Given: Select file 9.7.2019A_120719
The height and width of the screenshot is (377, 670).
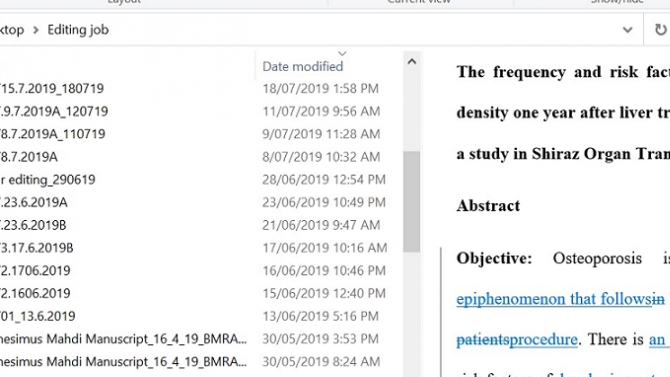Looking at the screenshot, I should [x=54, y=111].
